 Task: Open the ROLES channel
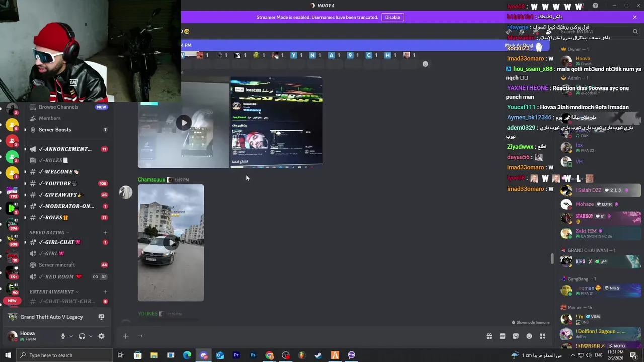(53, 218)
